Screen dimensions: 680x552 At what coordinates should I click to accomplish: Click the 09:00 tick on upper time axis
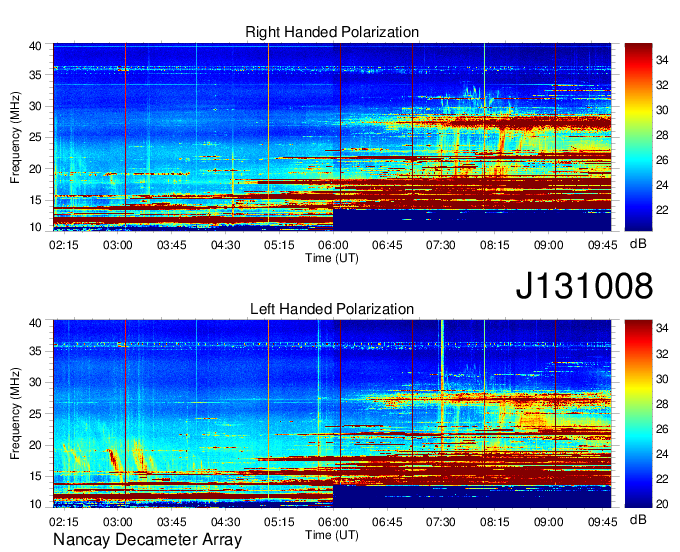click(549, 245)
